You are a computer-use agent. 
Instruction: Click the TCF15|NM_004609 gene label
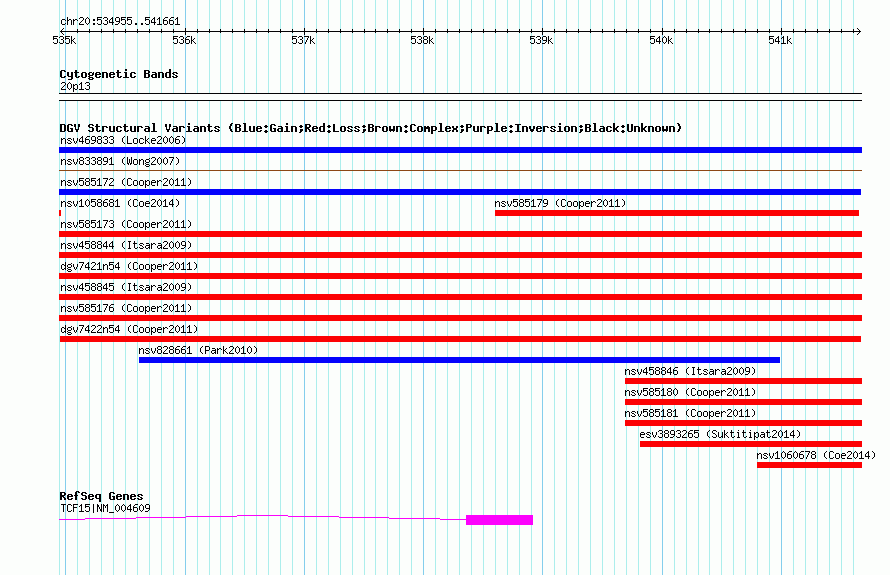(x=106, y=508)
